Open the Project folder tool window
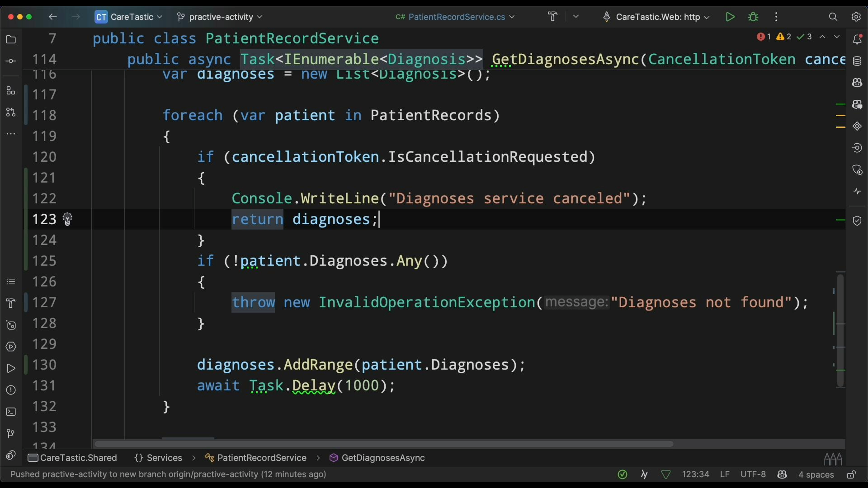 [11, 40]
